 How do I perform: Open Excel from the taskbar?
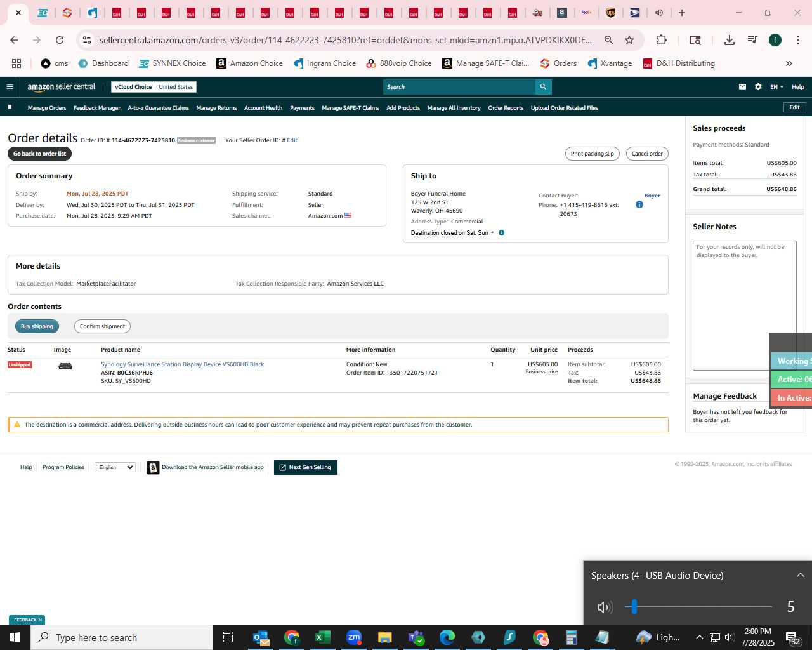(x=322, y=637)
